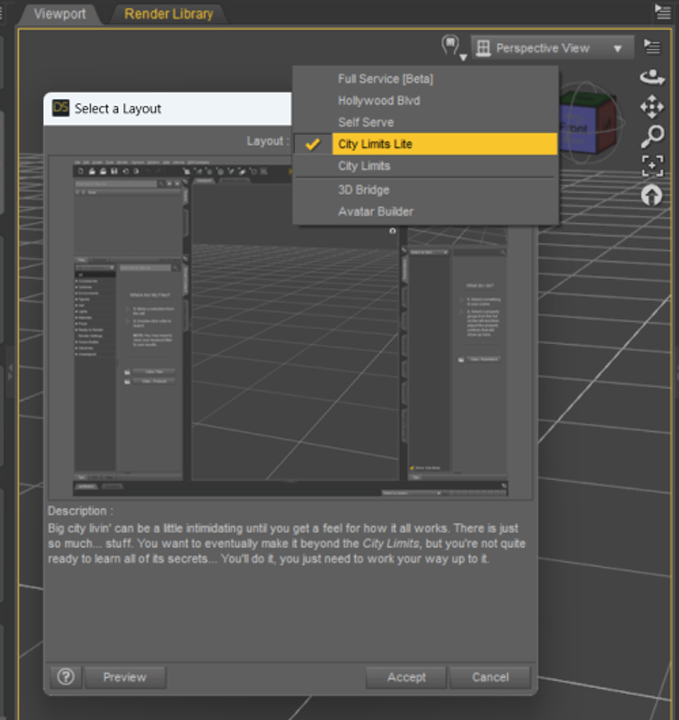This screenshot has height=720, width=679.
Task: Click the layout preview thumbnail image
Action: pyautogui.click(x=290, y=327)
